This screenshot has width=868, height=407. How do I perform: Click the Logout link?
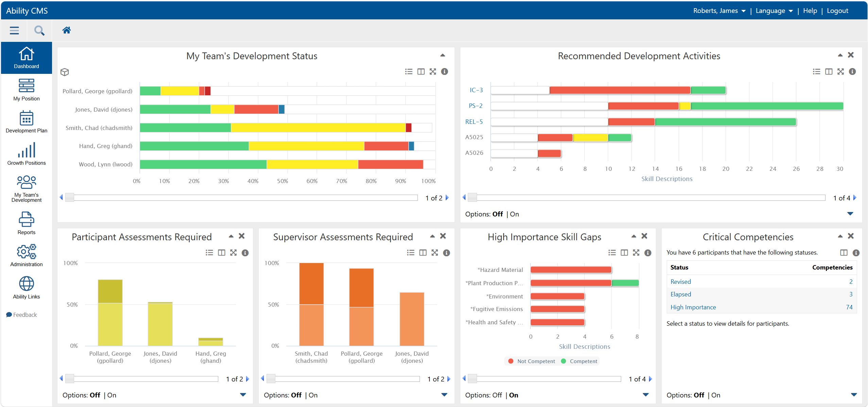[837, 11]
